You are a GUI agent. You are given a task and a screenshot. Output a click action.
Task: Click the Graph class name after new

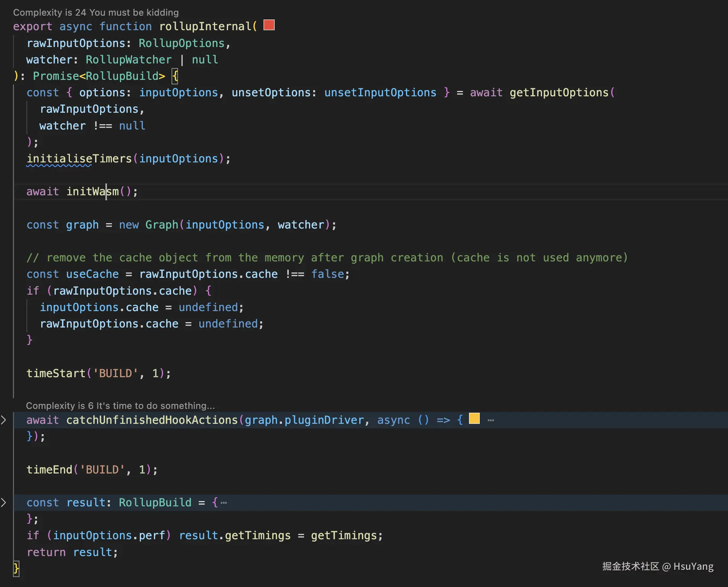point(162,225)
